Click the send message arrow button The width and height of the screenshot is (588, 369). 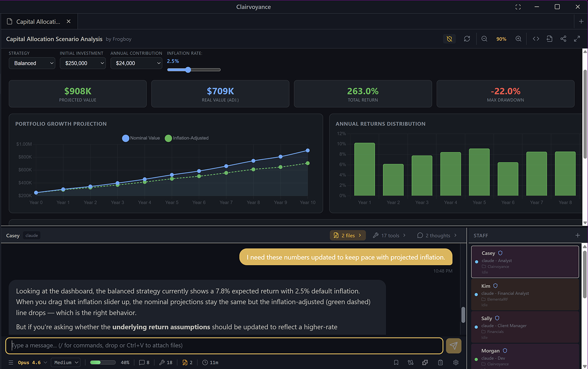tap(453, 346)
